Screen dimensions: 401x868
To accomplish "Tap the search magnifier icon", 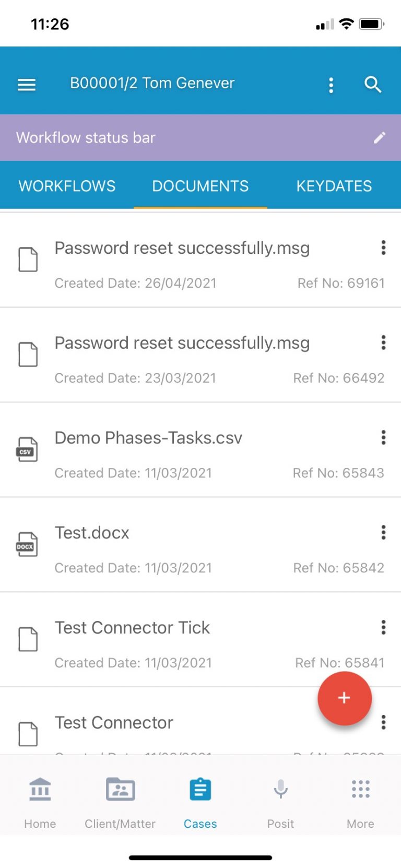I will (373, 84).
